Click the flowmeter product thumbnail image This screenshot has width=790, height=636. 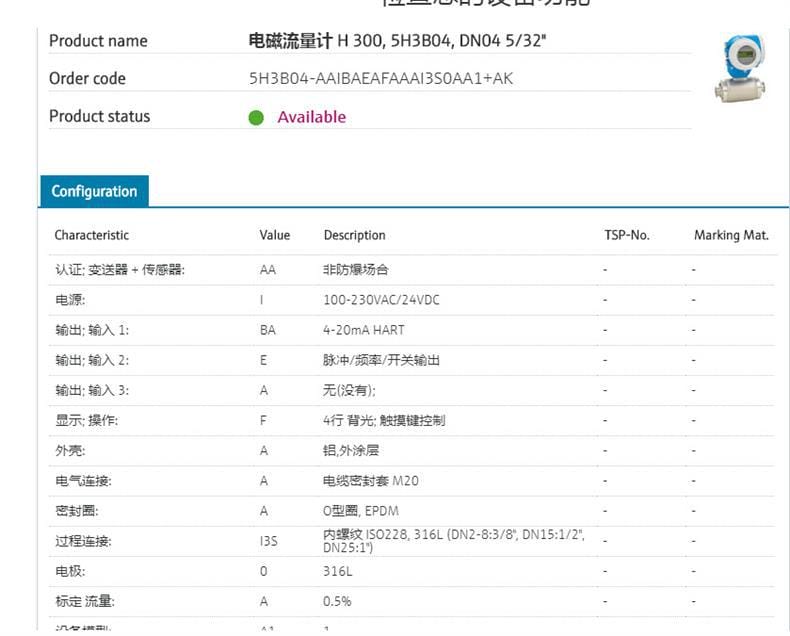point(740,68)
